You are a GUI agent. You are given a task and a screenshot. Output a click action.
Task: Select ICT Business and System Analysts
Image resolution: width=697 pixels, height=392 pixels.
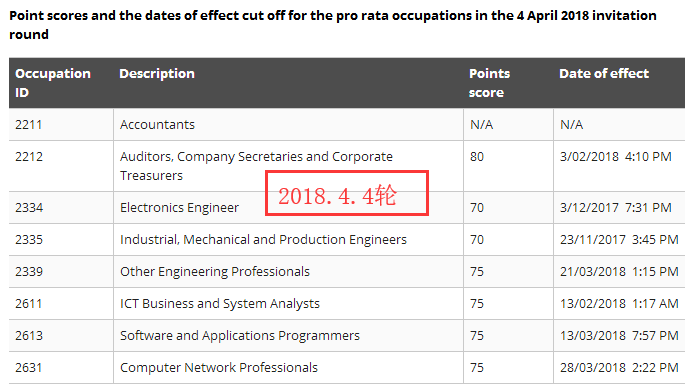pos(220,304)
